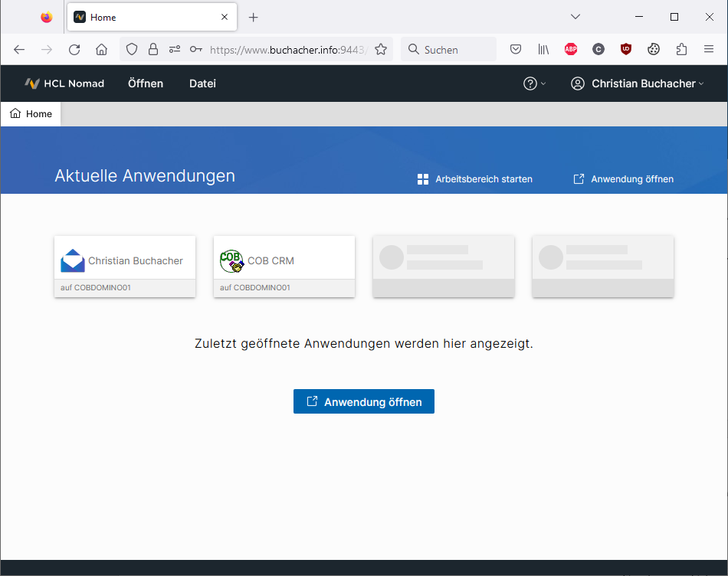Open the COB CRM application icon
The image size is (728, 576).
231,261
